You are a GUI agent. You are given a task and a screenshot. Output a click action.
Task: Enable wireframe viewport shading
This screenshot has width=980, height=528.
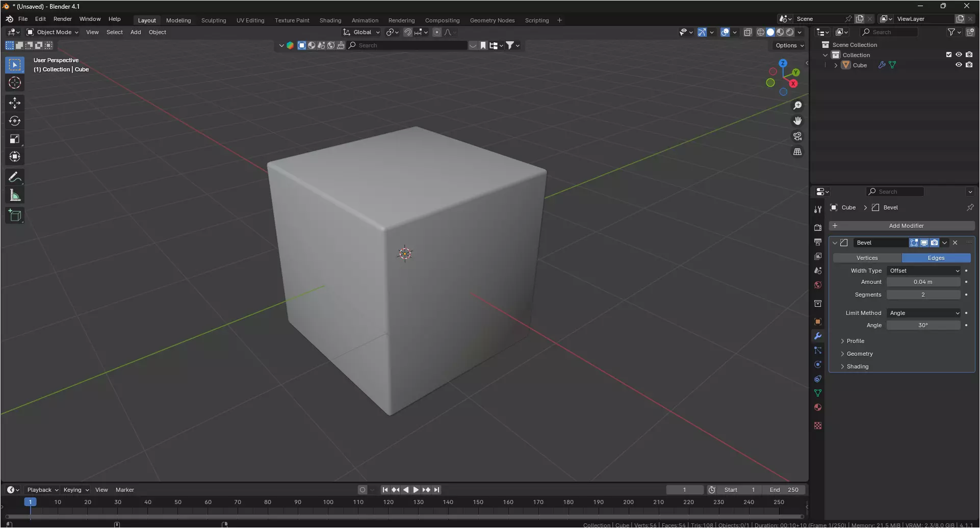[760, 32]
